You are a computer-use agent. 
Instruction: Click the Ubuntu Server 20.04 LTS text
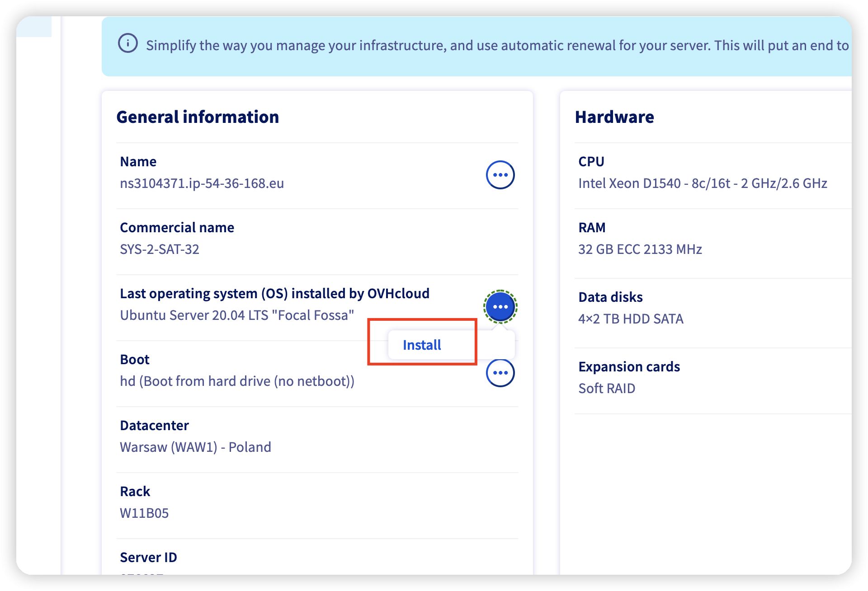pos(237,315)
